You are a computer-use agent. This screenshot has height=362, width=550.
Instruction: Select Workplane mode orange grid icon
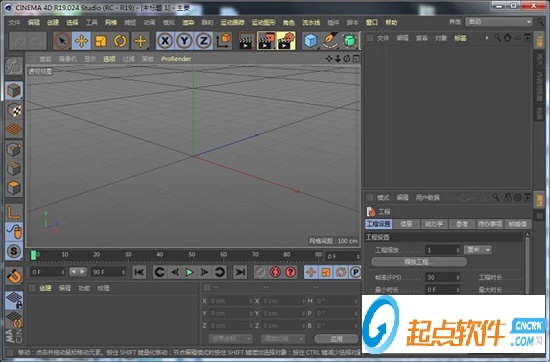click(x=14, y=129)
